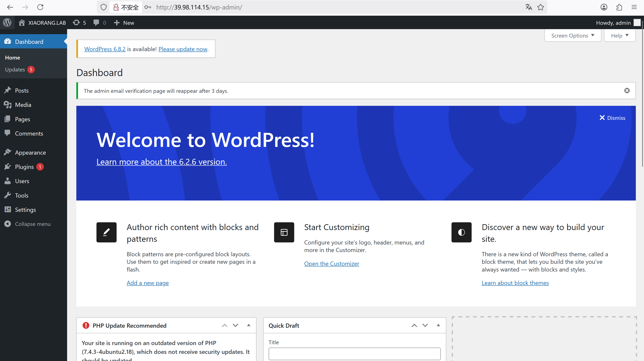Click Open the Customizer link
This screenshot has width=644, height=361.
(x=332, y=264)
